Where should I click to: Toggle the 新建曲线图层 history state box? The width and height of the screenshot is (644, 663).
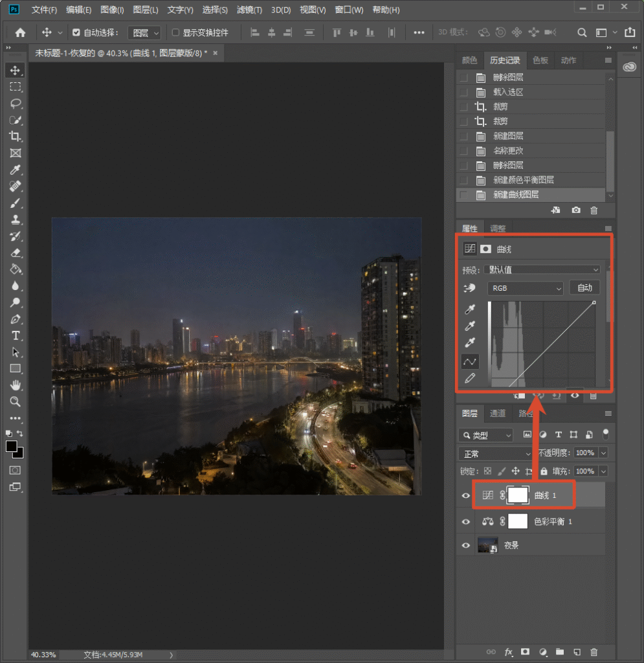point(463,195)
